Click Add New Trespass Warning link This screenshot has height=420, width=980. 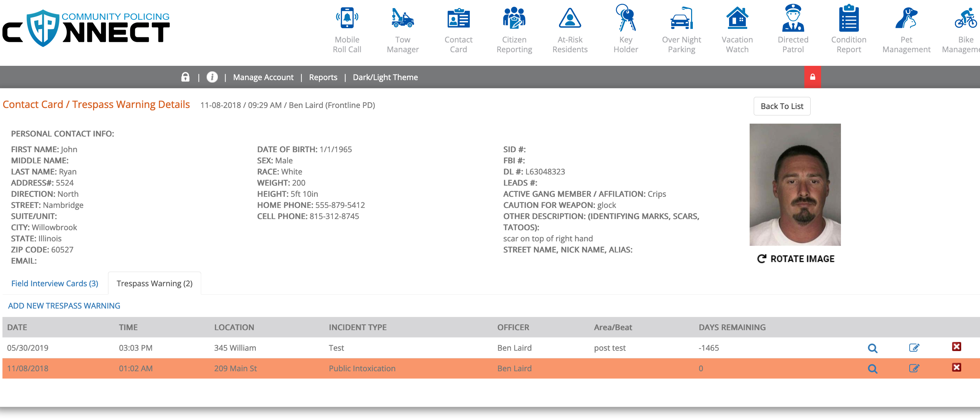click(x=64, y=305)
